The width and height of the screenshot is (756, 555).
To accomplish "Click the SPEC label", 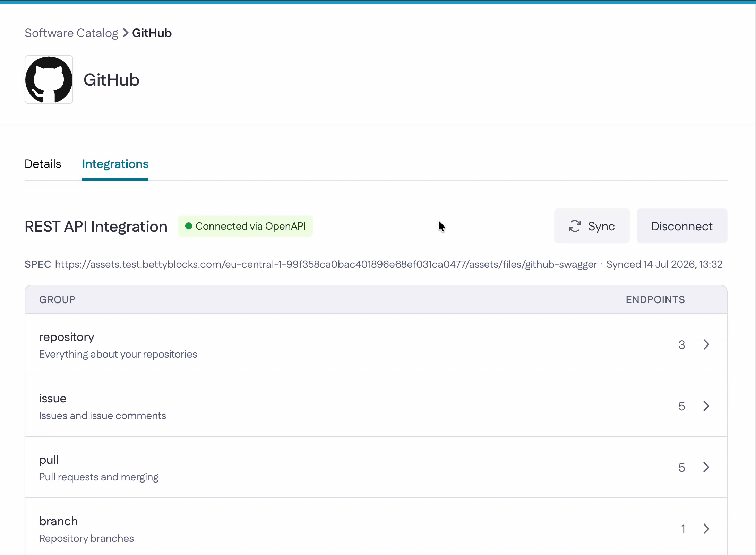I will coord(38,264).
